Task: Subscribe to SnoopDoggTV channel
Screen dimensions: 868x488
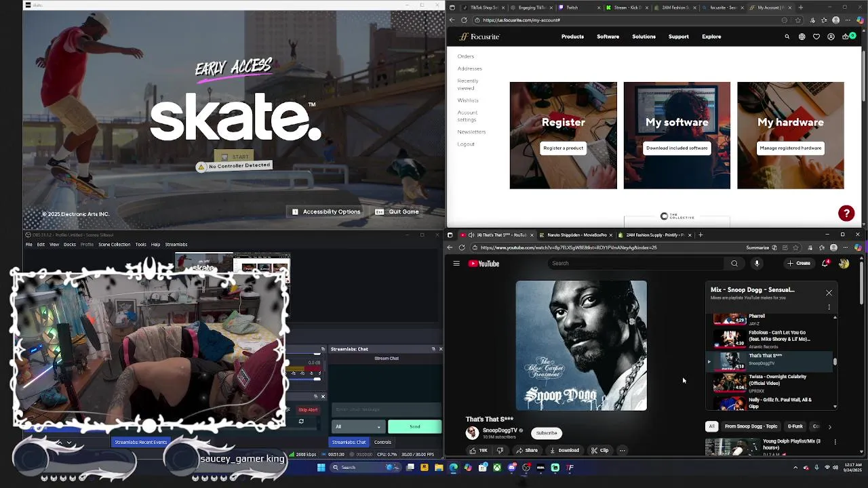Action: [547, 433]
